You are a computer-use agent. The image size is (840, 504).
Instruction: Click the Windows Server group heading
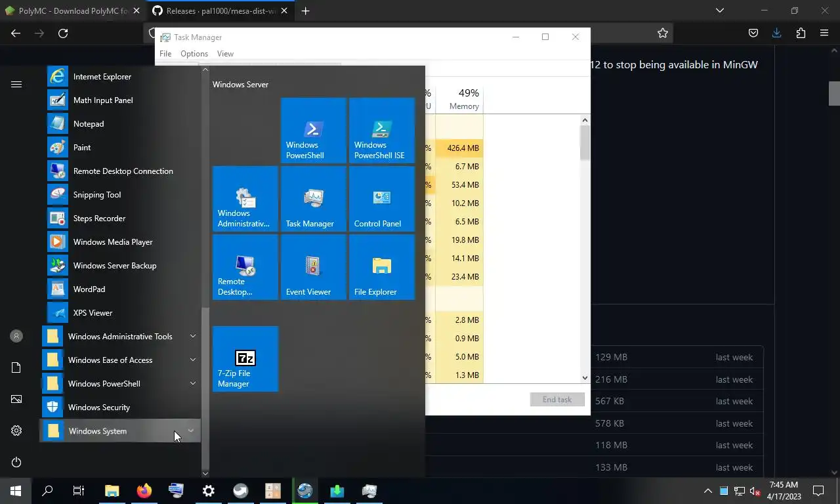pyautogui.click(x=240, y=85)
